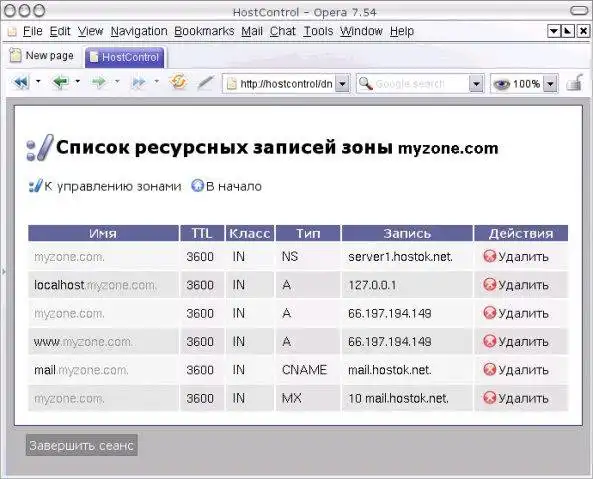This screenshot has height=479, width=593.
Task: Open the Help menu
Action: point(402,31)
